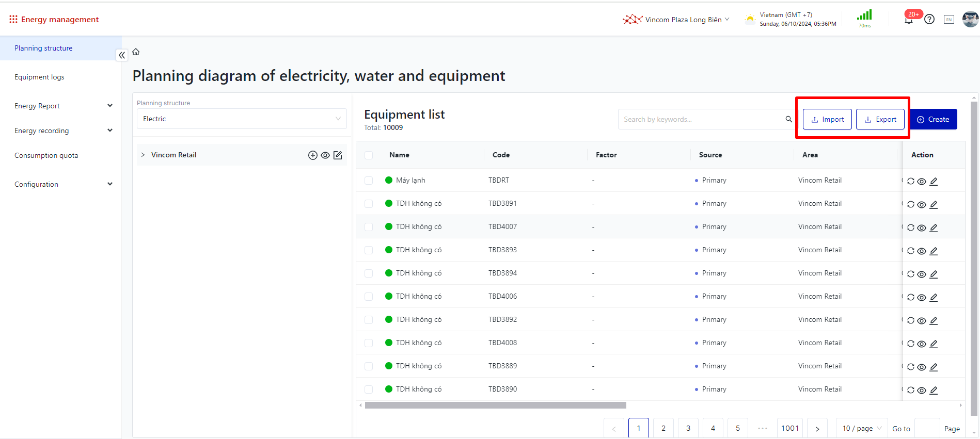Click the refresh icon for TBDRT row
Screen dimensions: 980x439
910,181
